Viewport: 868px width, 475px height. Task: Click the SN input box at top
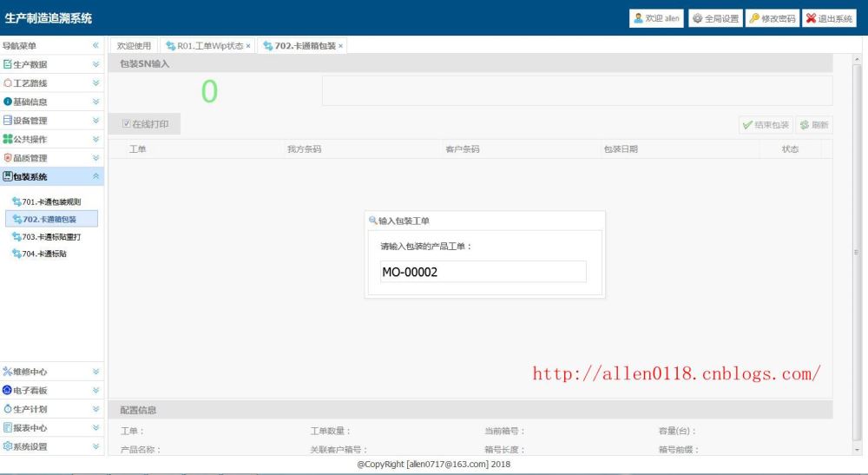[577, 91]
